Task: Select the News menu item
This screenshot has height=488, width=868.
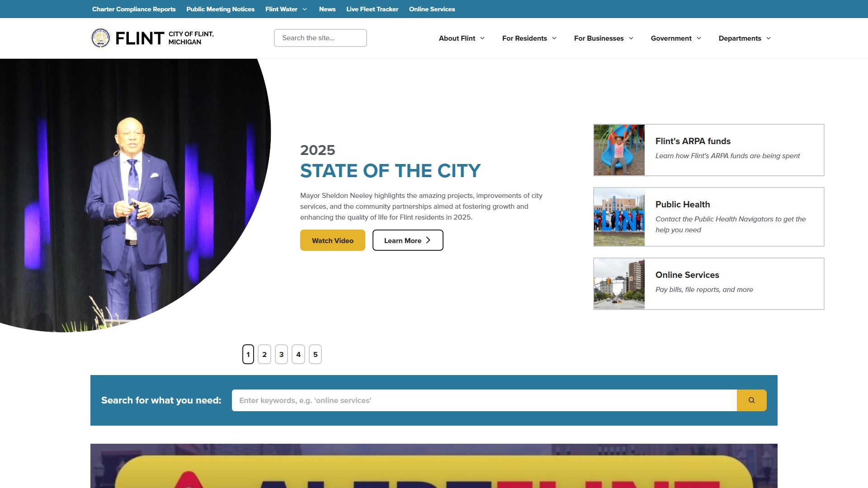Action: (x=327, y=9)
